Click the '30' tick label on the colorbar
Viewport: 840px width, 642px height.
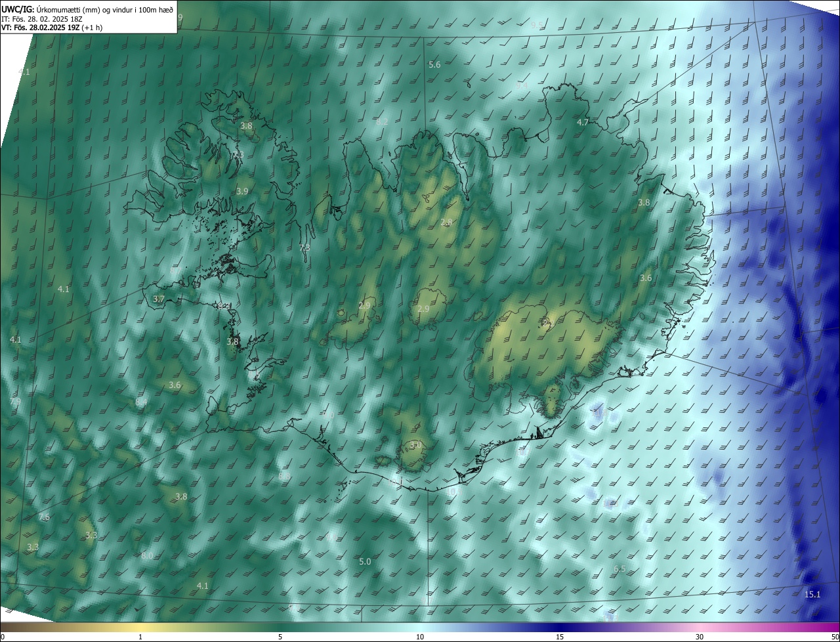pos(700,637)
